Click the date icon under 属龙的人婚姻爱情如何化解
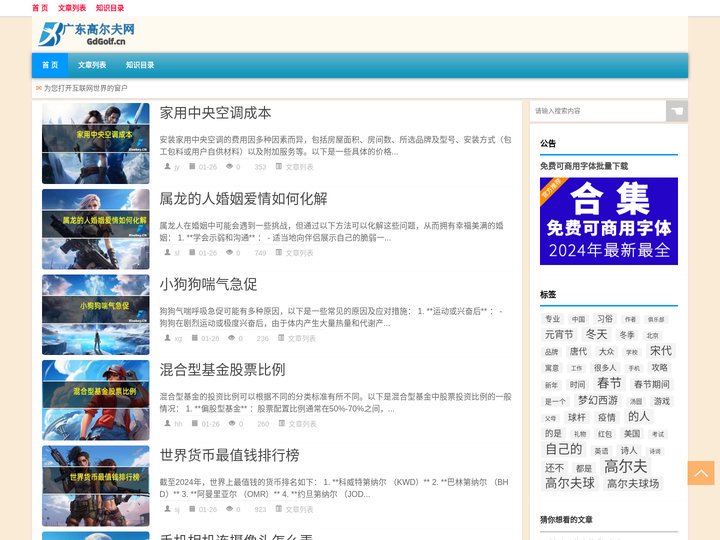 point(192,252)
